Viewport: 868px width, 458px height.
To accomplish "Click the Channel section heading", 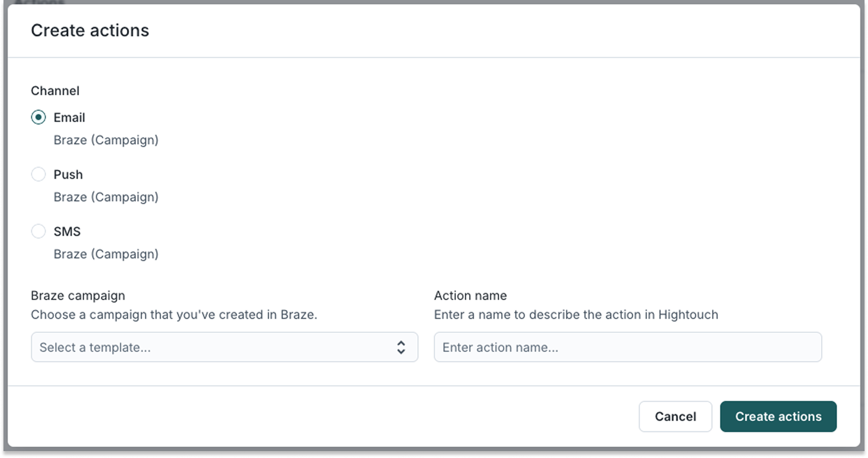I will coord(55,90).
